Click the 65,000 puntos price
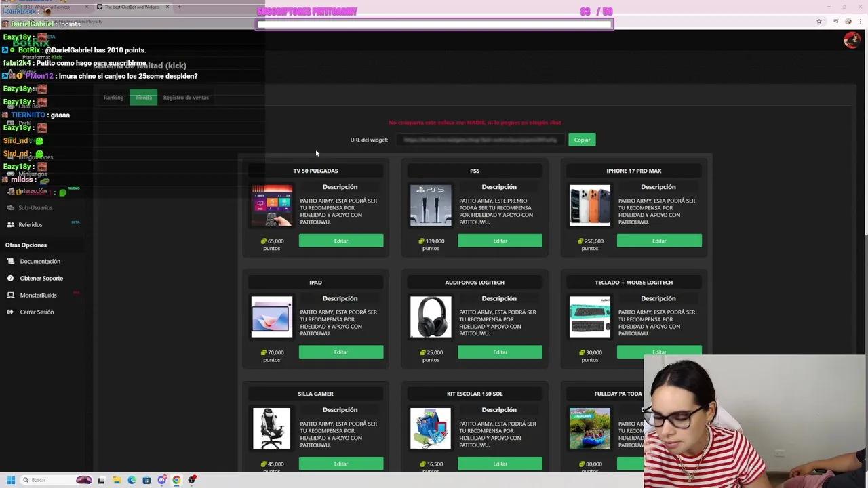 272,245
